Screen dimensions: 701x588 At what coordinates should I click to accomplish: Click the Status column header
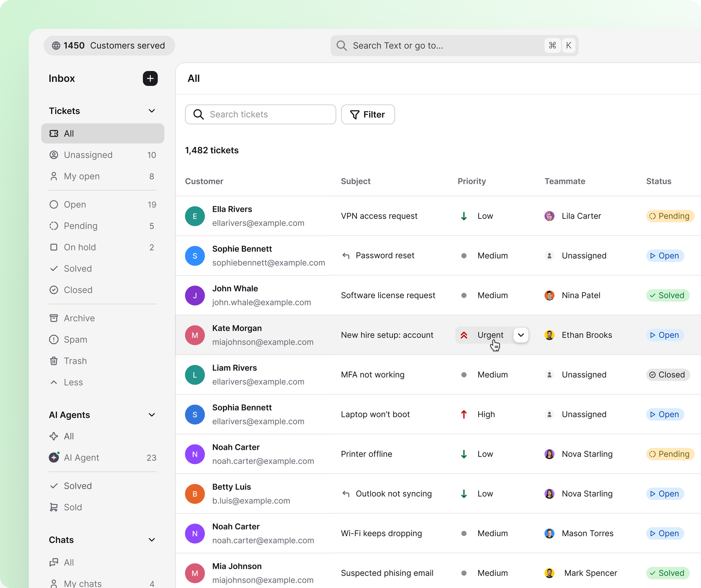(x=658, y=181)
